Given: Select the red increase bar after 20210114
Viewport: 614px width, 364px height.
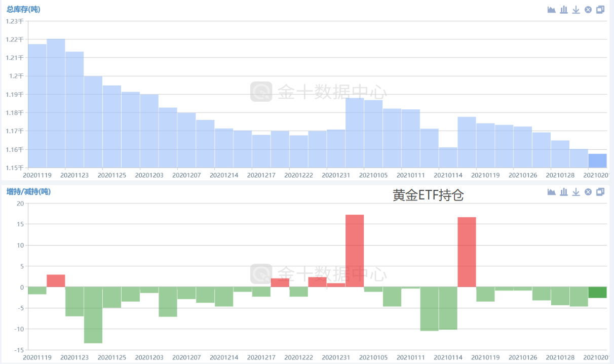Looking at the screenshot, I should click(467, 252).
